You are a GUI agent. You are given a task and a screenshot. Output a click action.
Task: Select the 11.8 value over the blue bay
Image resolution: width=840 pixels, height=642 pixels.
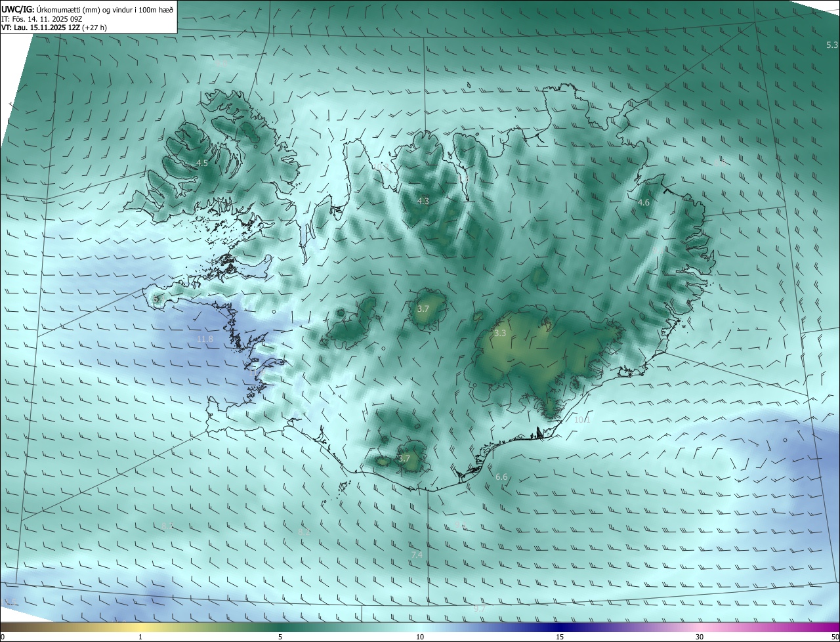(x=205, y=339)
